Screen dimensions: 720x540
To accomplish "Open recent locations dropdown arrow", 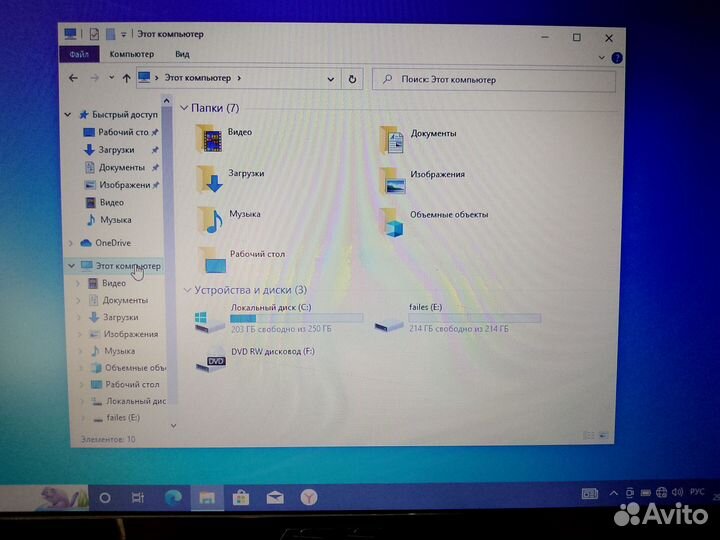I will [x=112, y=78].
